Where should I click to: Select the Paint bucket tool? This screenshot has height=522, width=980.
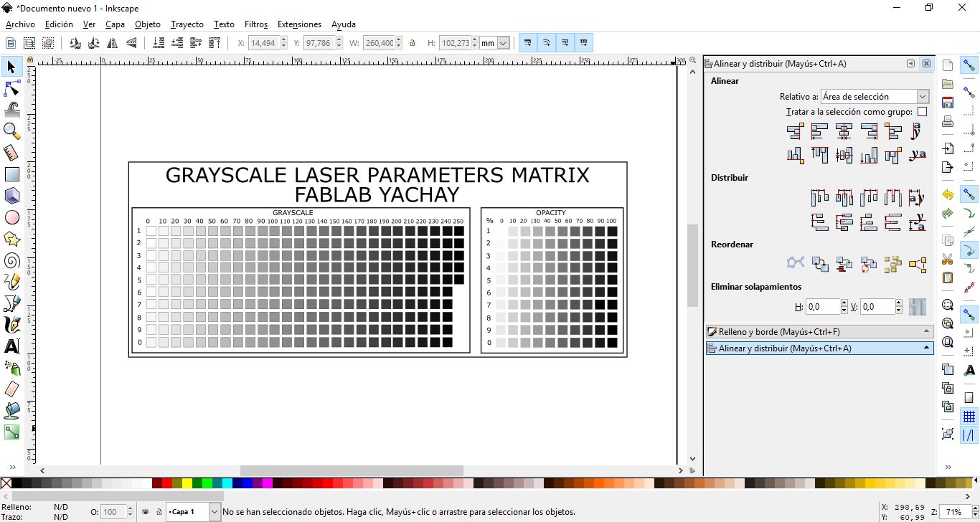click(x=11, y=411)
